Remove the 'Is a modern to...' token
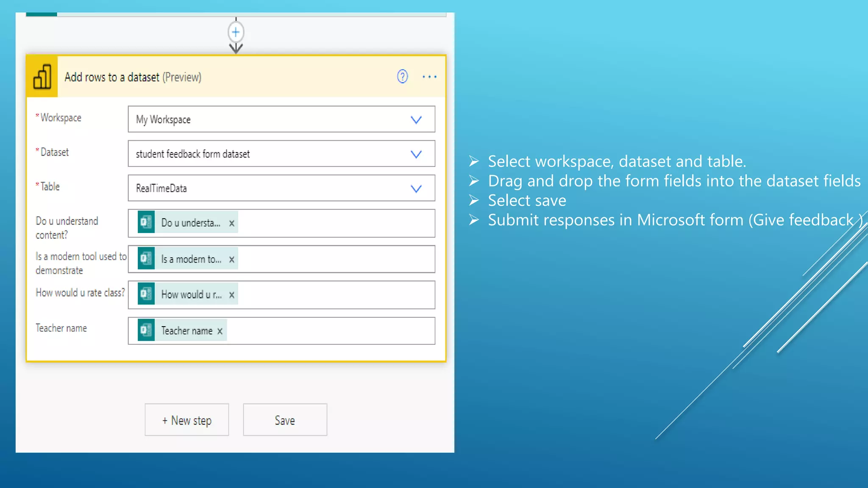Screen dimensions: 868x488 click(x=232, y=260)
